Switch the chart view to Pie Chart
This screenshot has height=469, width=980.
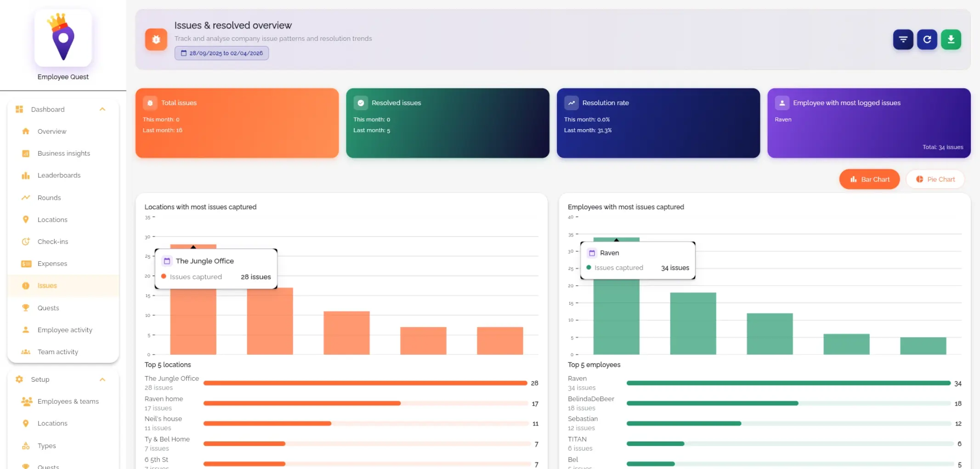pyautogui.click(x=935, y=179)
